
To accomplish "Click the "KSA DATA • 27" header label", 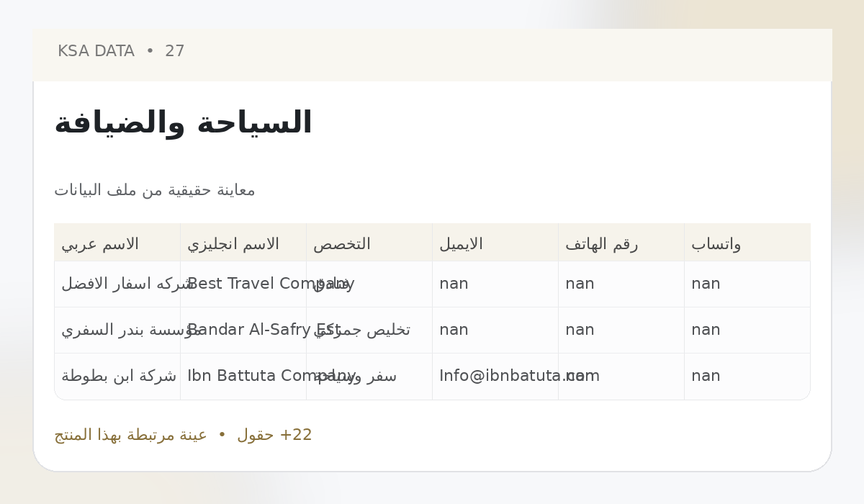I will click(121, 52).
